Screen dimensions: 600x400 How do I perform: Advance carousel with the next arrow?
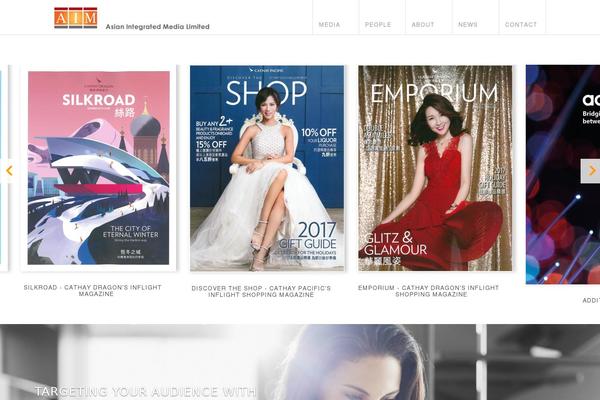(x=591, y=171)
